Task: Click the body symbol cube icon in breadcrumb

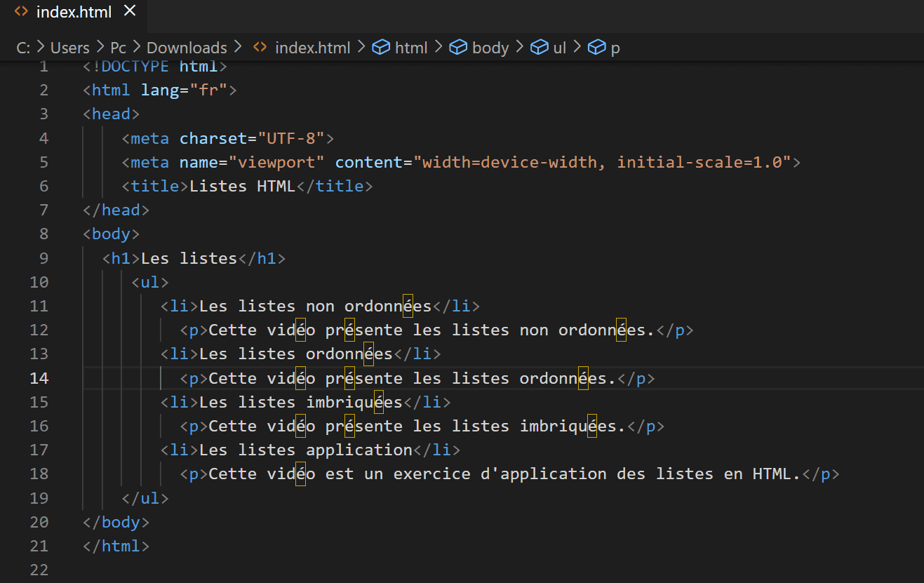Action: click(x=458, y=48)
